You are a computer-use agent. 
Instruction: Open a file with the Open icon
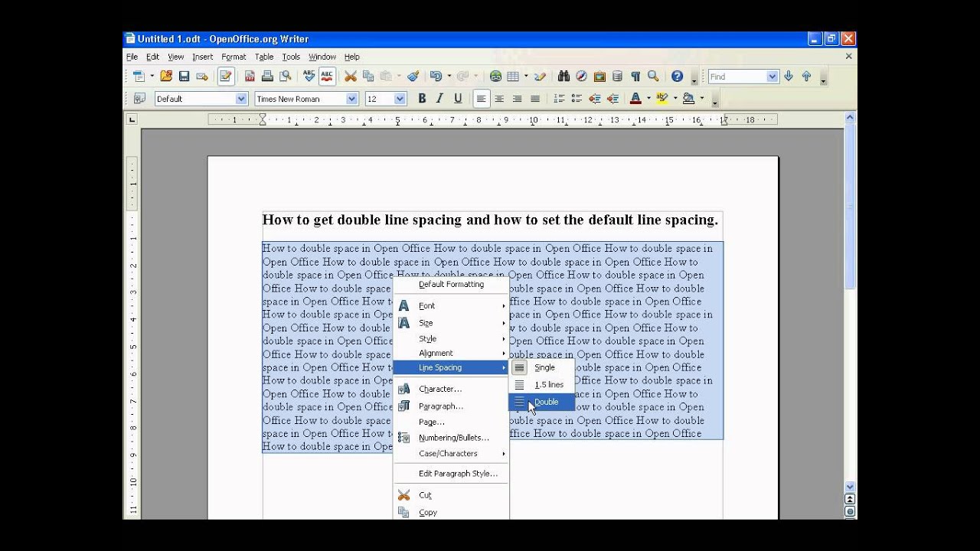pyautogui.click(x=166, y=77)
